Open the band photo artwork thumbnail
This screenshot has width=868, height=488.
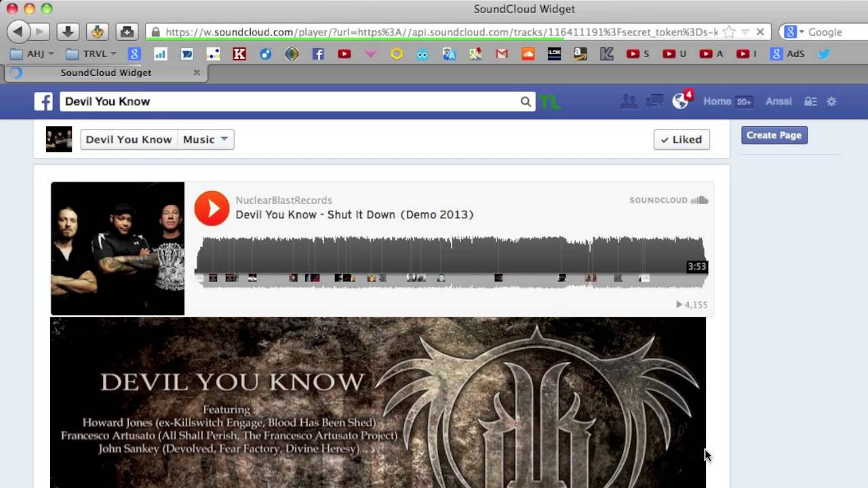pyautogui.click(x=117, y=249)
